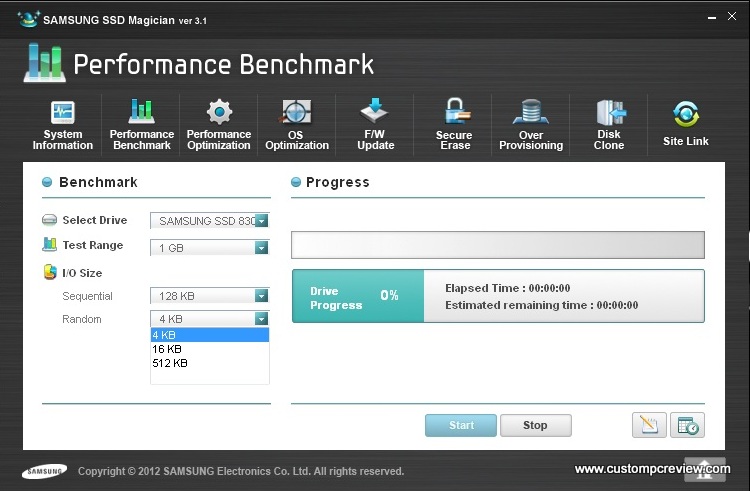
Task: Click the large Performance Benchmark header icon
Action: [44, 63]
